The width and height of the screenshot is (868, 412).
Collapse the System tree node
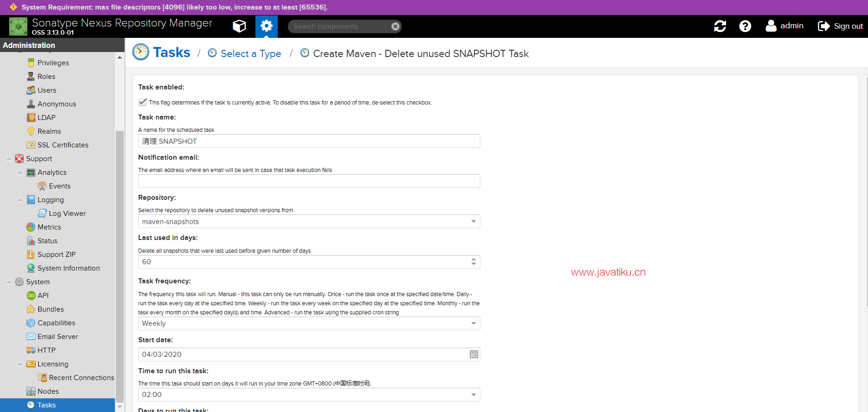click(9, 282)
